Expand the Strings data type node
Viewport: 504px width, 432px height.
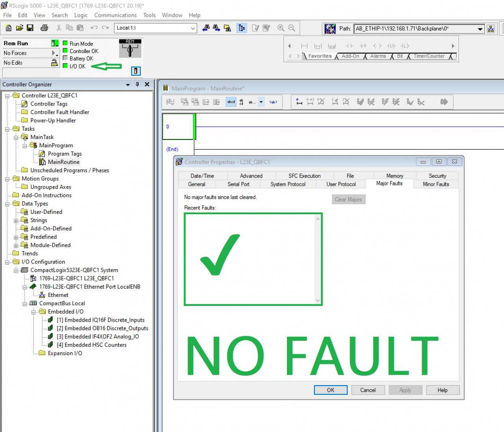pyautogui.click(x=16, y=221)
